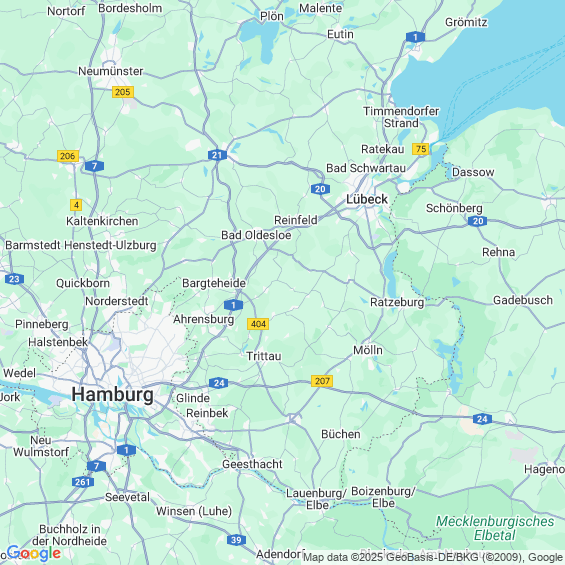Image resolution: width=565 pixels, height=565 pixels.
Task: Click the yellow 207 road shield near Mölln
Action: coord(322,381)
